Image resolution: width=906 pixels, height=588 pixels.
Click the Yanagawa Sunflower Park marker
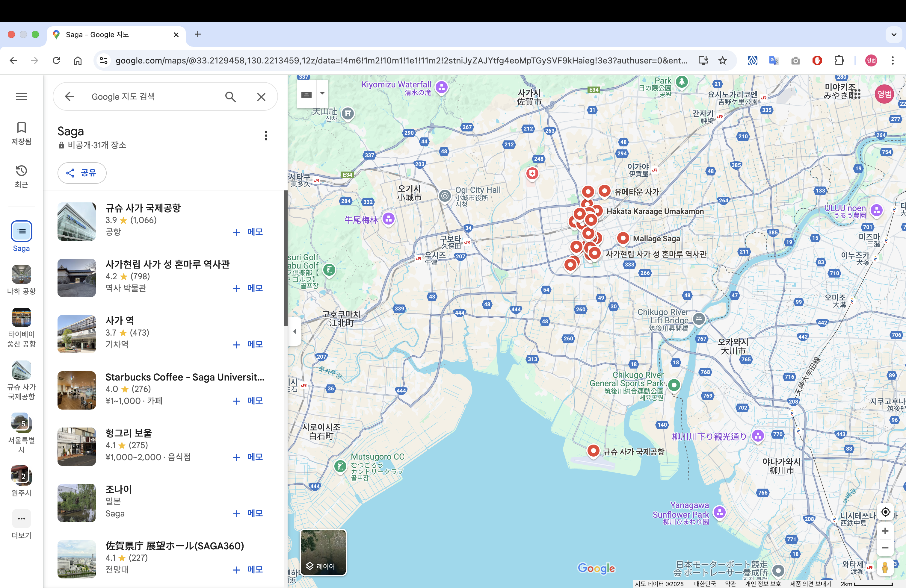[x=719, y=512]
